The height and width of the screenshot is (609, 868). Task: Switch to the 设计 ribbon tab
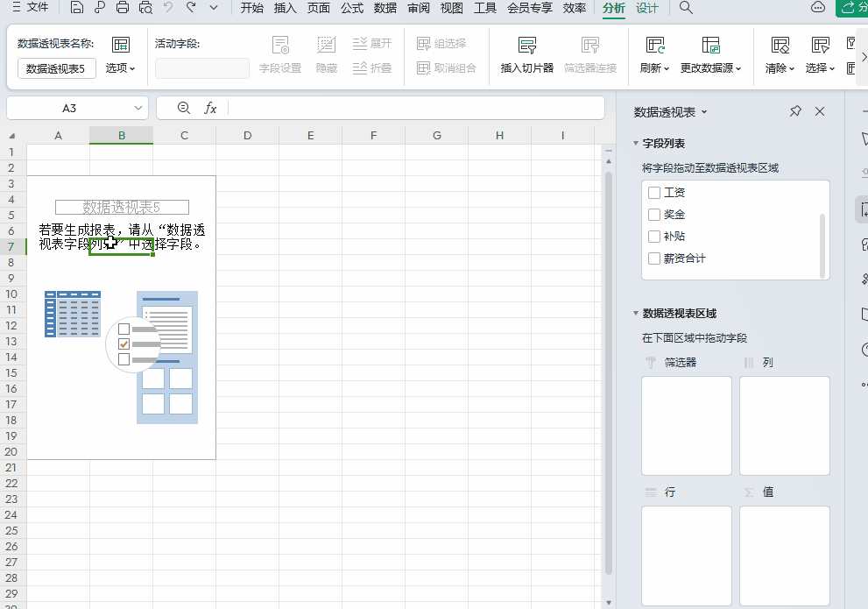[x=647, y=9]
